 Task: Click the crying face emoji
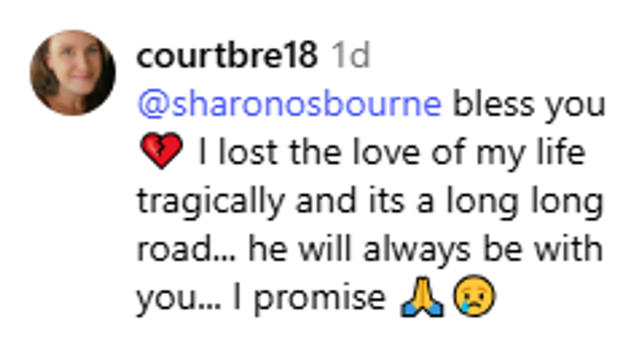pyautogui.click(x=474, y=296)
